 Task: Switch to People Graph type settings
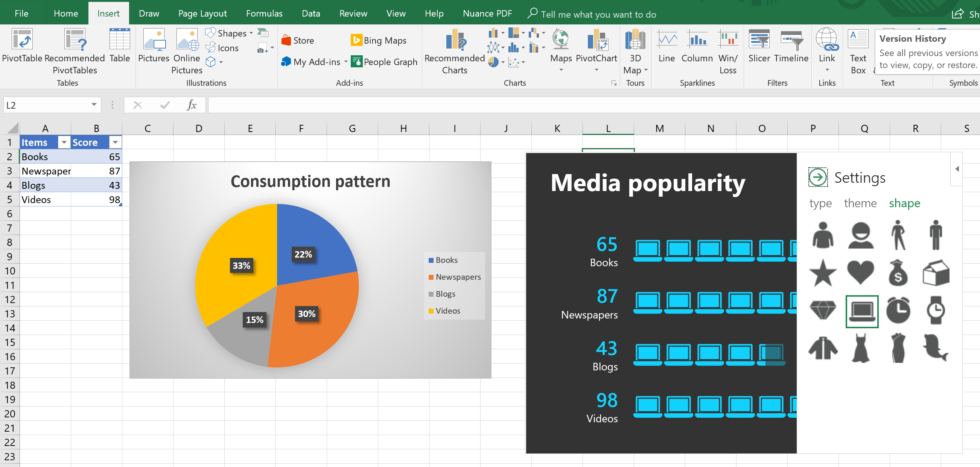click(x=820, y=203)
